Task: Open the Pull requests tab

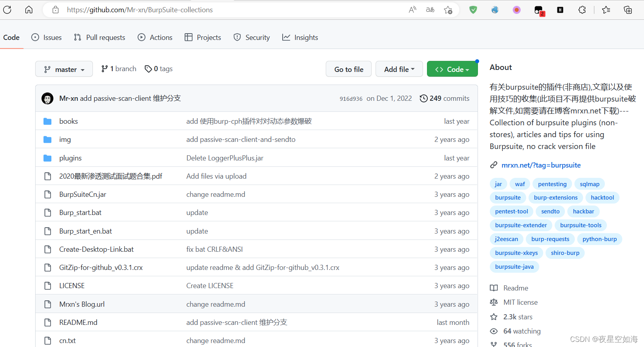Action: 100,38
